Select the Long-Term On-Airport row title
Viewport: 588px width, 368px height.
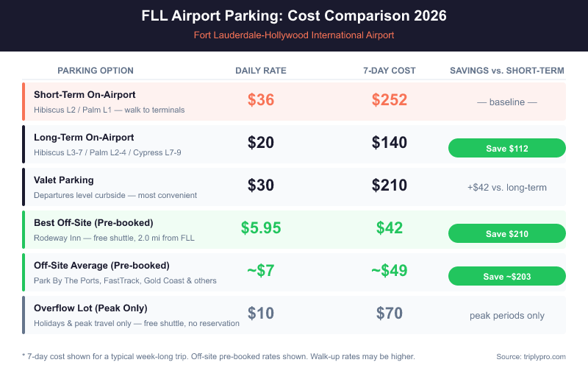click(x=84, y=138)
